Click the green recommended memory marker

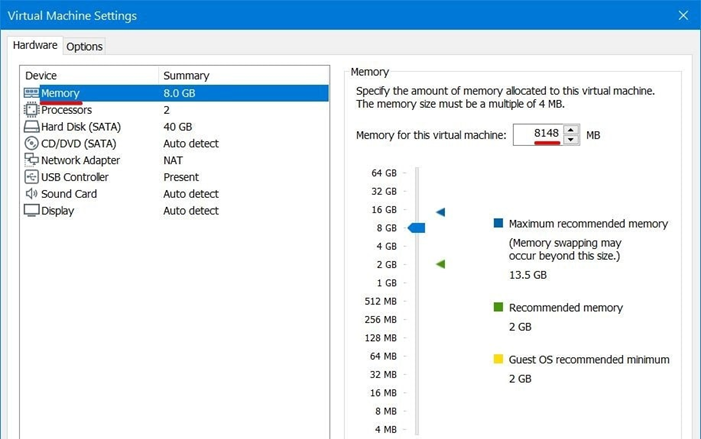[x=440, y=264]
